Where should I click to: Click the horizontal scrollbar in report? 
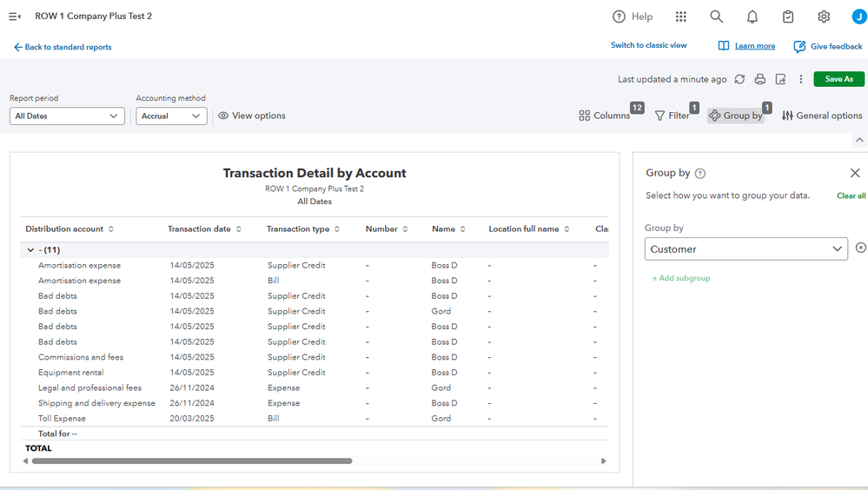[x=191, y=461]
